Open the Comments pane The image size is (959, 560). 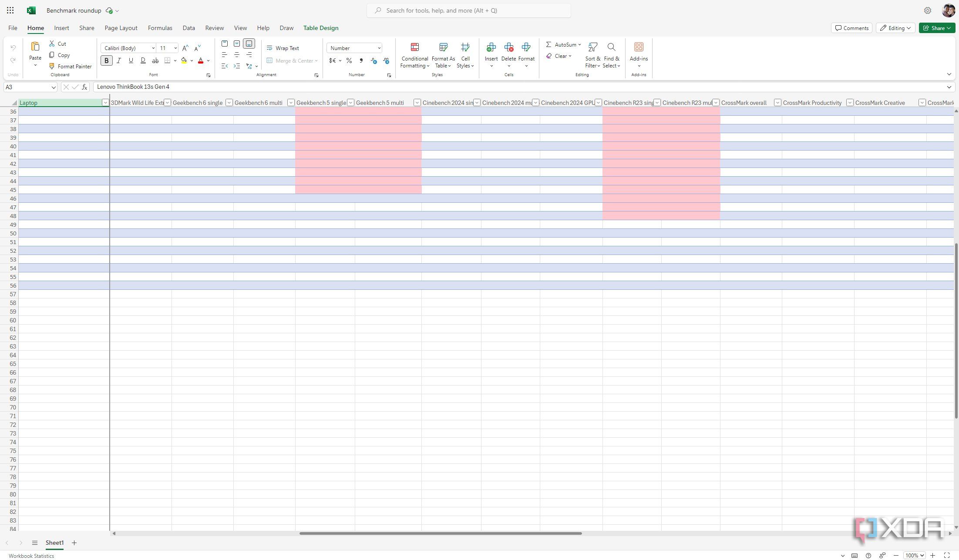(851, 28)
